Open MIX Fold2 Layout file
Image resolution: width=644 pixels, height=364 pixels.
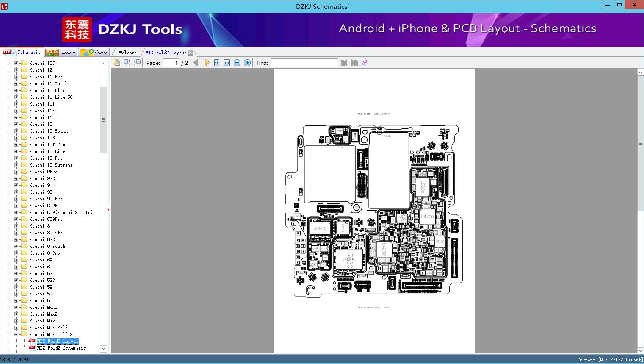pos(58,341)
